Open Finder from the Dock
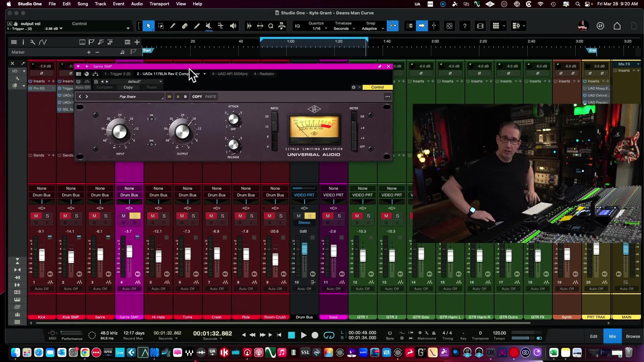 coord(15,353)
